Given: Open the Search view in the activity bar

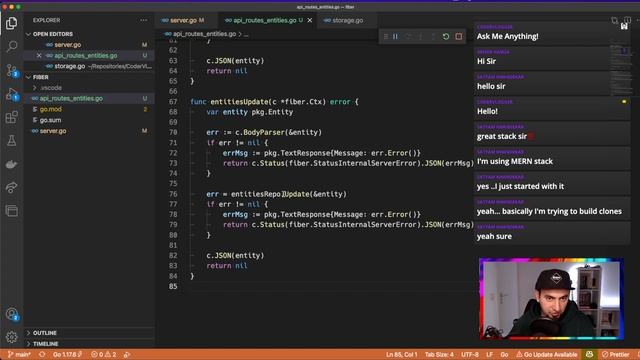Looking at the screenshot, I should point(12,46).
